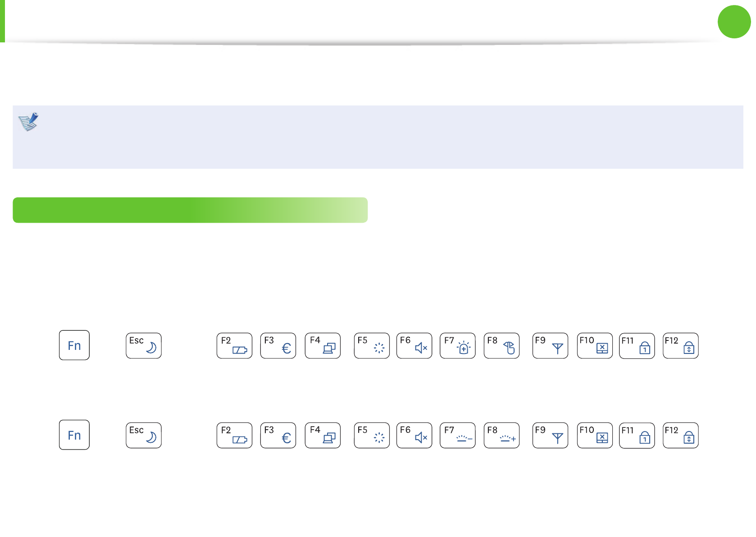Click the F3 euro key in the upper row
This screenshot has width=756, height=537.
click(278, 346)
